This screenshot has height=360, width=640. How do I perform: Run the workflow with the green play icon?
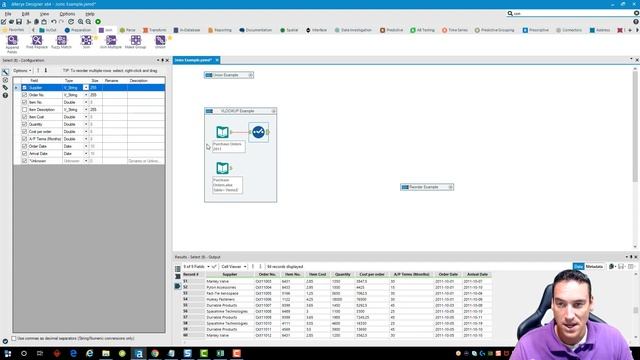point(98,22)
